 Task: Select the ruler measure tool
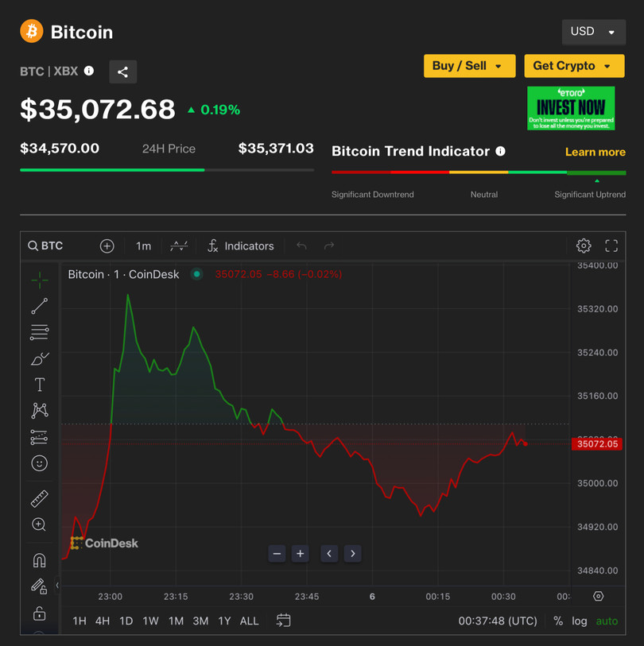(x=39, y=498)
